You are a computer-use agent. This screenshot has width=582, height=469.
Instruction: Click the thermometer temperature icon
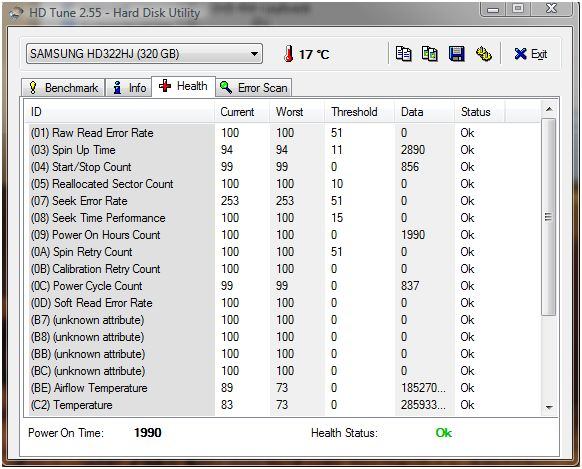coord(288,54)
